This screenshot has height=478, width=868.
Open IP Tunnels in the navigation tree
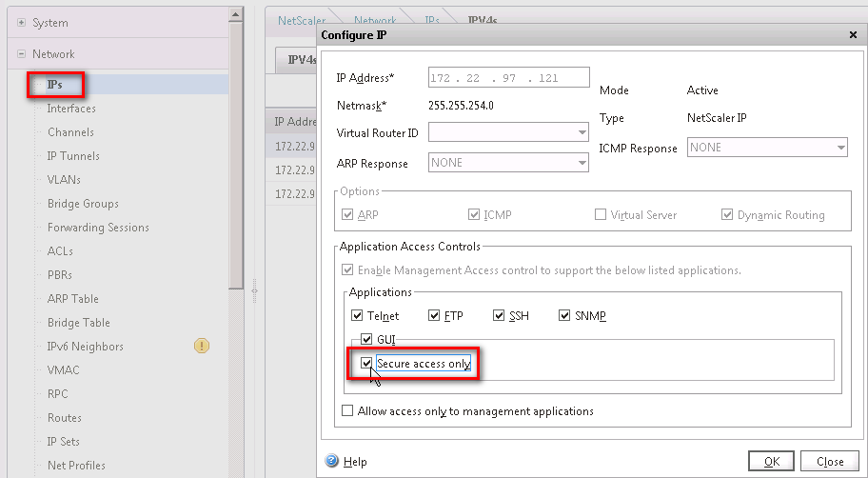click(x=73, y=156)
